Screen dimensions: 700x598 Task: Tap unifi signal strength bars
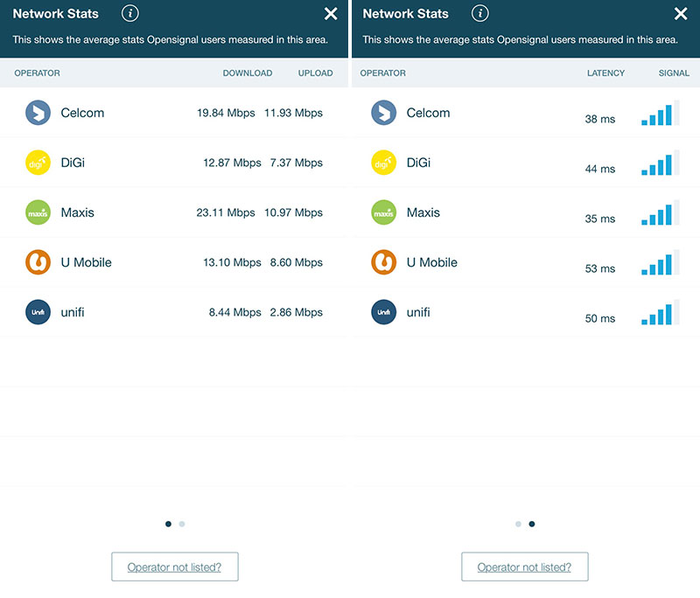tap(661, 312)
